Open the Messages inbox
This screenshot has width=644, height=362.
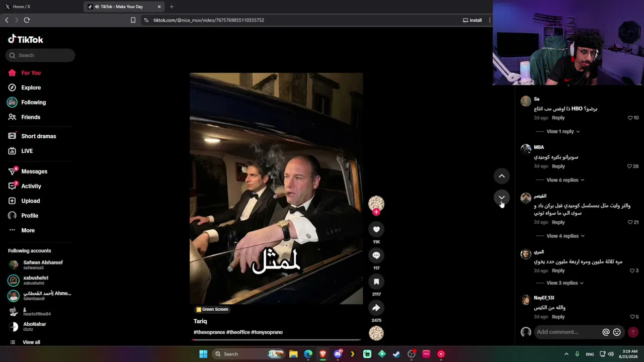(34, 171)
